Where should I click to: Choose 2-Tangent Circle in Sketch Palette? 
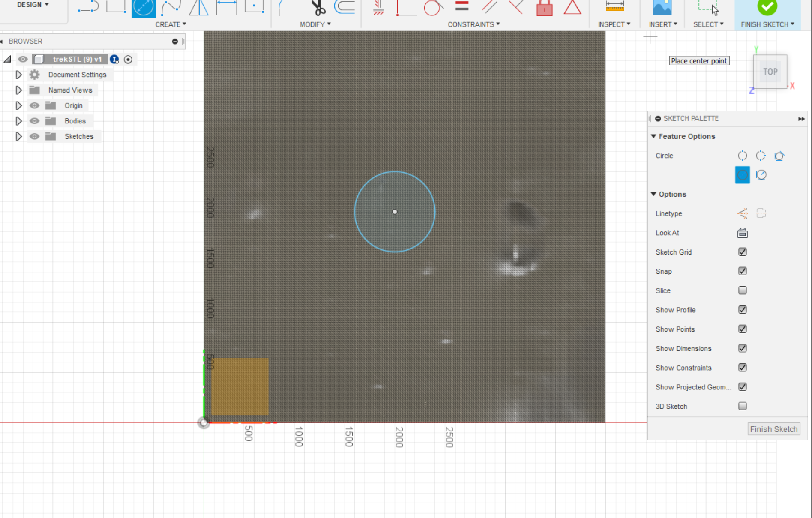point(761,175)
